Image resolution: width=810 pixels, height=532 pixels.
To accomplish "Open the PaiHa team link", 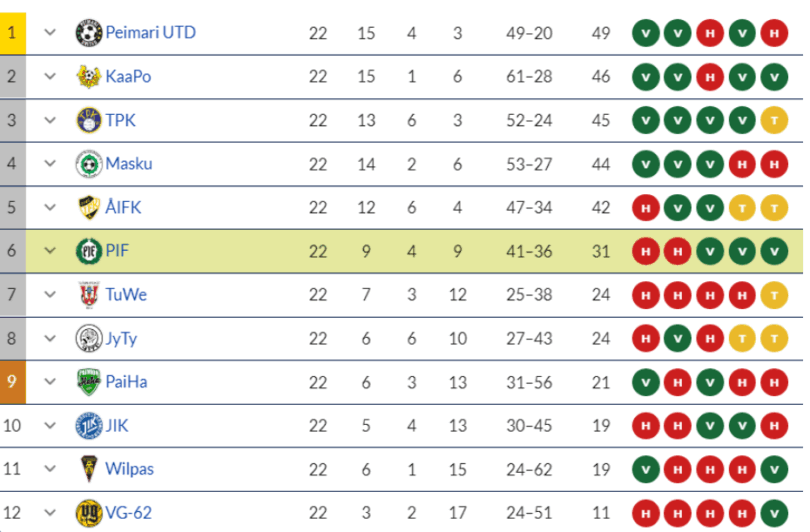I will pyautogui.click(x=124, y=382).
